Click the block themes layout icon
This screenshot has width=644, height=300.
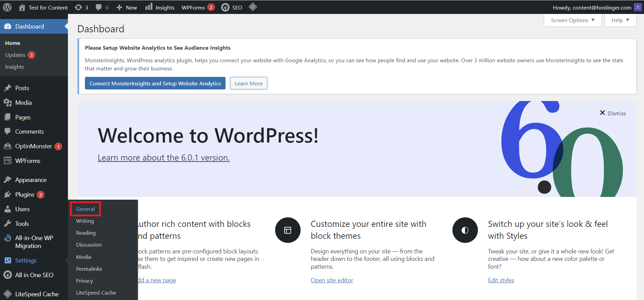pos(288,230)
